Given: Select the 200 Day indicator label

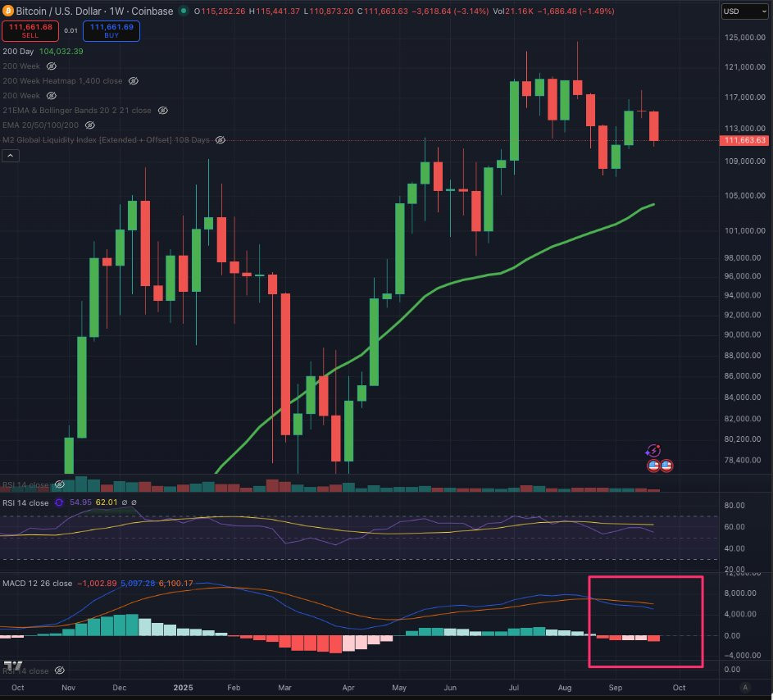Looking at the screenshot, I should pos(18,52).
